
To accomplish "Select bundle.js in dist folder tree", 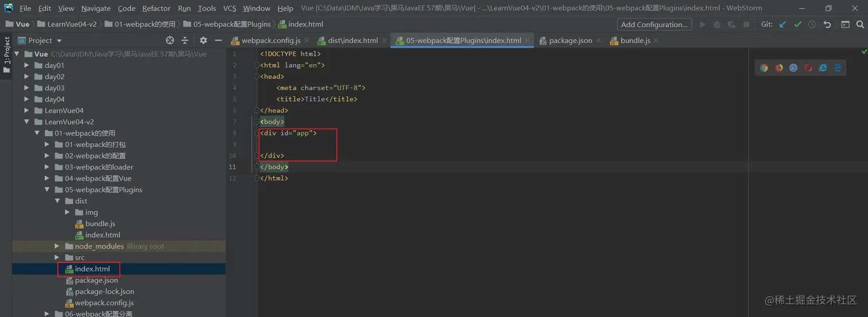I will [x=100, y=223].
